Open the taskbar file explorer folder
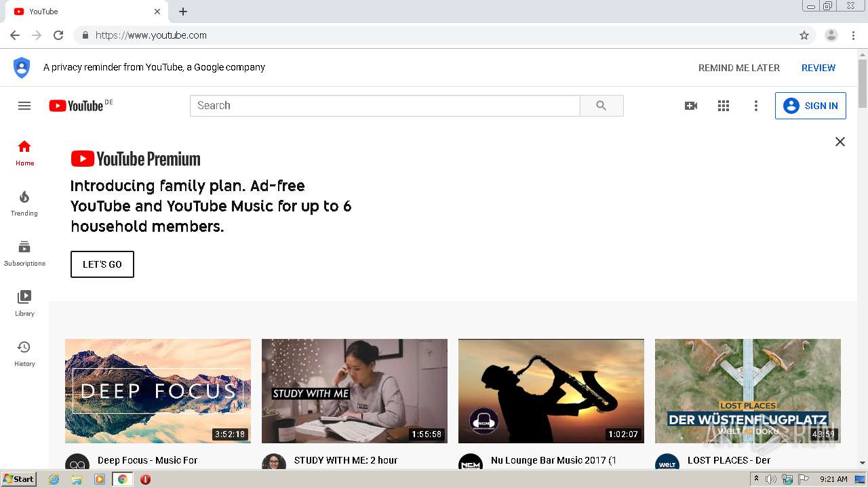 click(x=77, y=479)
